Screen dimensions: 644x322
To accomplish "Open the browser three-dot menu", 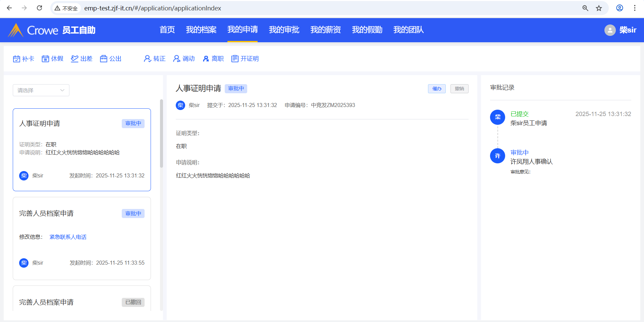I will (635, 8).
